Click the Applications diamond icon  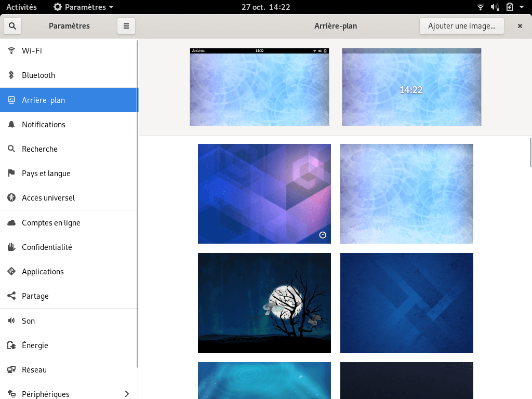coord(11,271)
